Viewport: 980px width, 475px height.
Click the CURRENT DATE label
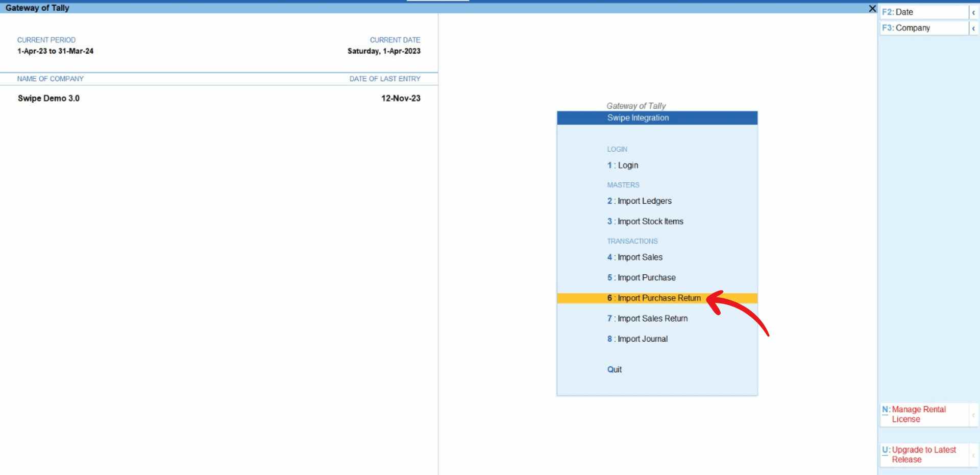coord(395,40)
